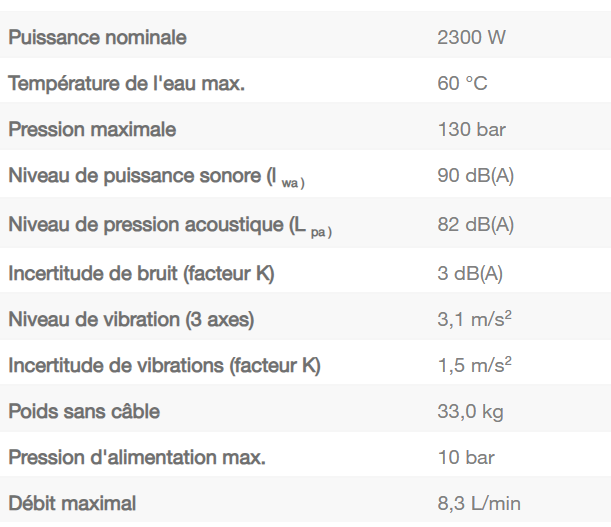The height and width of the screenshot is (527, 611).
Task: Select the 2300 W value
Action: (471, 38)
